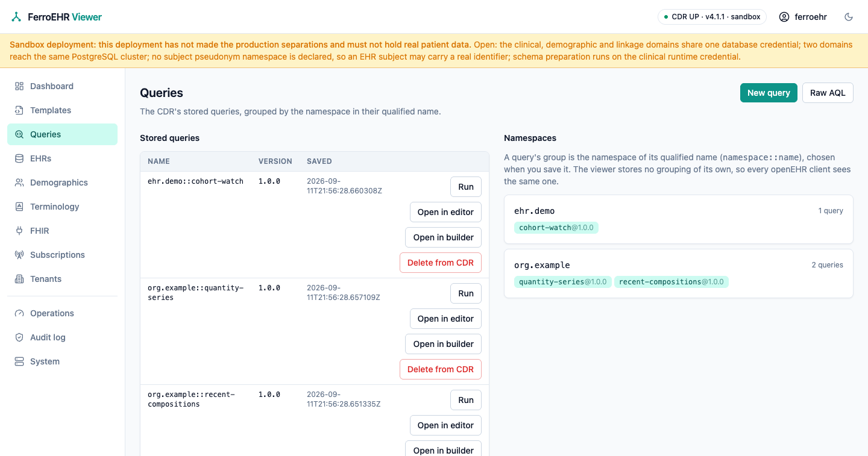Toggle dark mode with the moon icon
868x456 pixels.
[x=849, y=17]
